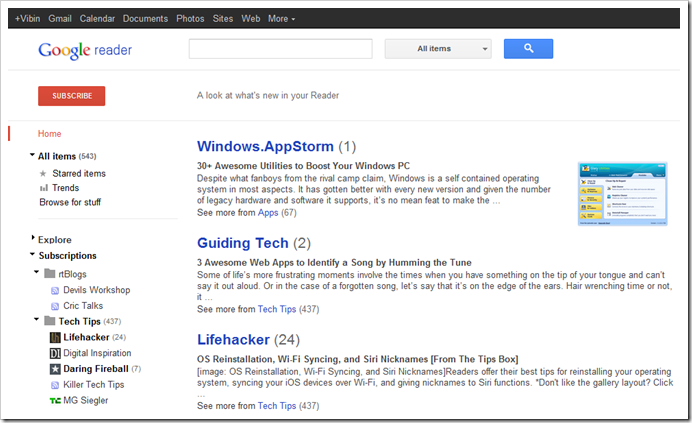Open the Lifehacker feed heading
692x423 pixels.
233,340
